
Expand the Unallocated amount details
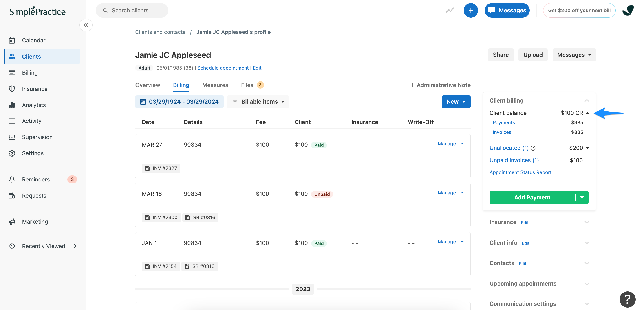[587, 148]
